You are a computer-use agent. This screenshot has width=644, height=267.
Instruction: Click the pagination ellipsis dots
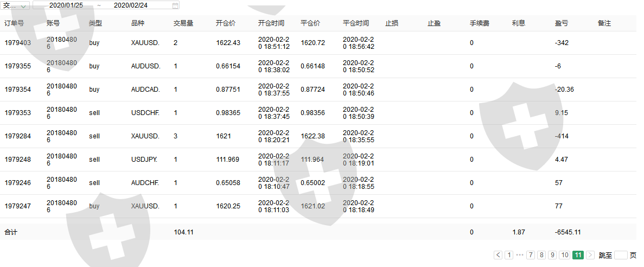click(x=520, y=255)
